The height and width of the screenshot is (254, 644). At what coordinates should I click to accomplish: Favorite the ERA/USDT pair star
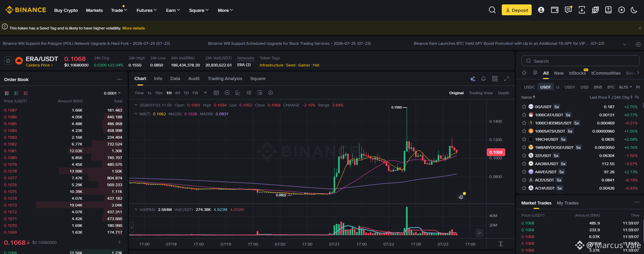pyautogui.click(x=8, y=61)
